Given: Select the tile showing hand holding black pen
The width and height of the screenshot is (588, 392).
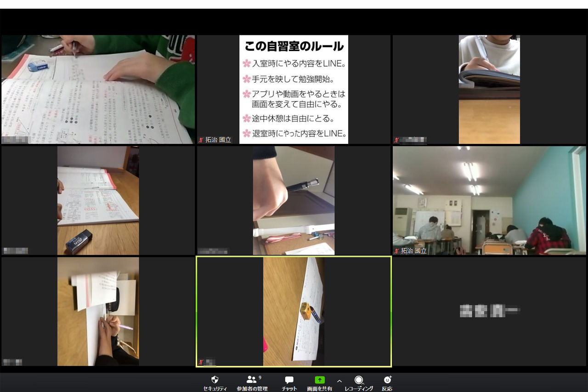Looking at the screenshot, I should point(294,200).
